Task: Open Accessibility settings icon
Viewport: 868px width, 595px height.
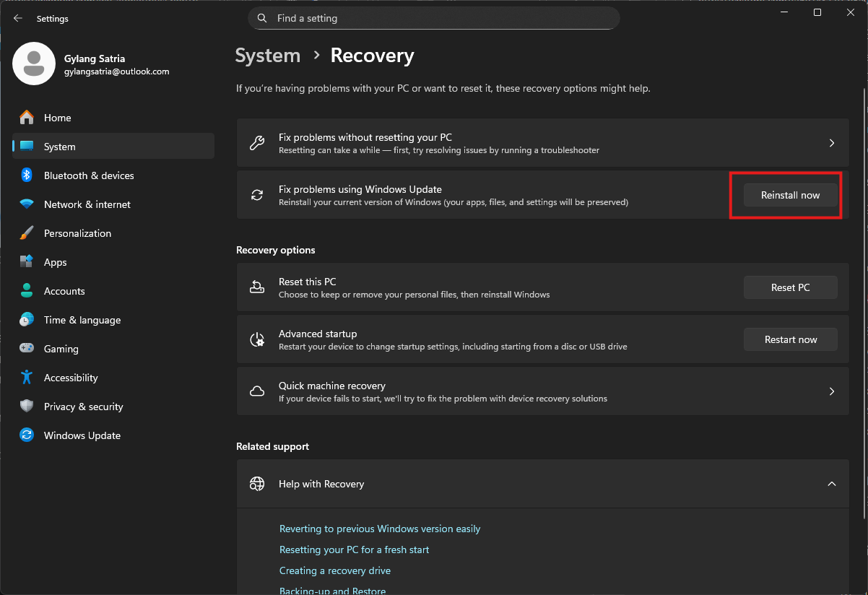Action: click(x=27, y=378)
